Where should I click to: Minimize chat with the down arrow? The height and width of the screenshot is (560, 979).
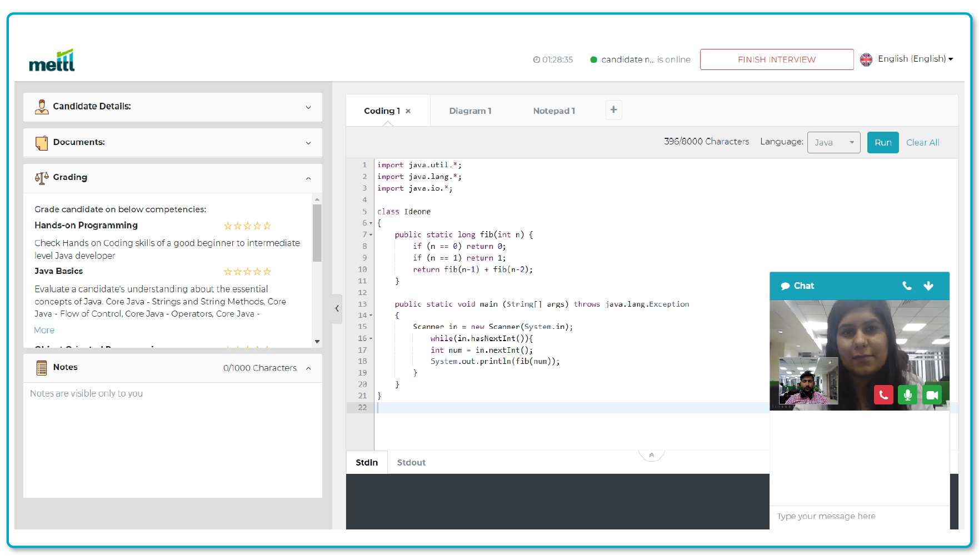click(928, 286)
